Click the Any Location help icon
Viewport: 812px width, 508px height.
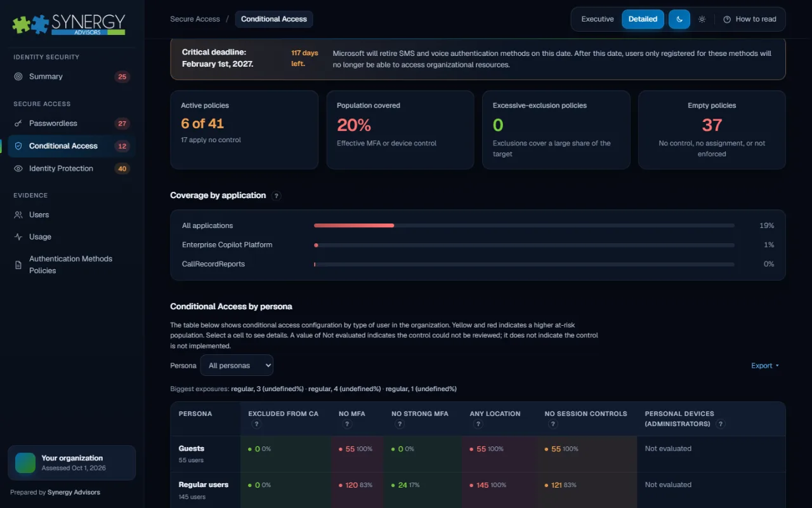click(478, 424)
